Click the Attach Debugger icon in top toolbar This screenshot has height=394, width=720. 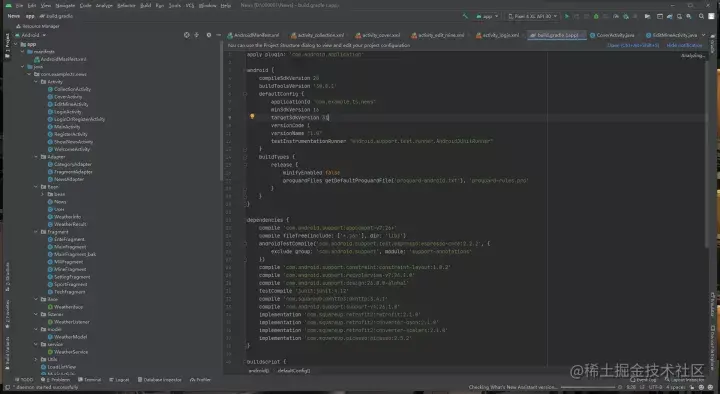pyautogui.click(x=626, y=16)
